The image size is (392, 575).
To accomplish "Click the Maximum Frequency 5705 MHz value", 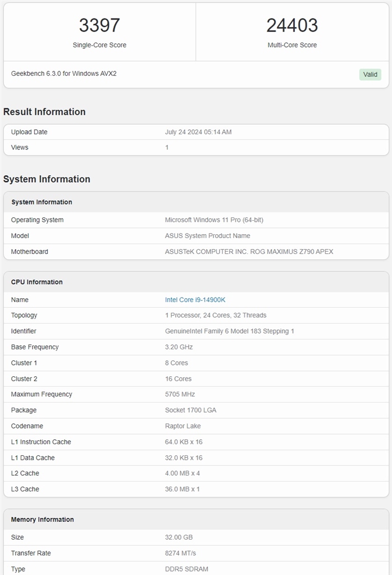I will (180, 394).
